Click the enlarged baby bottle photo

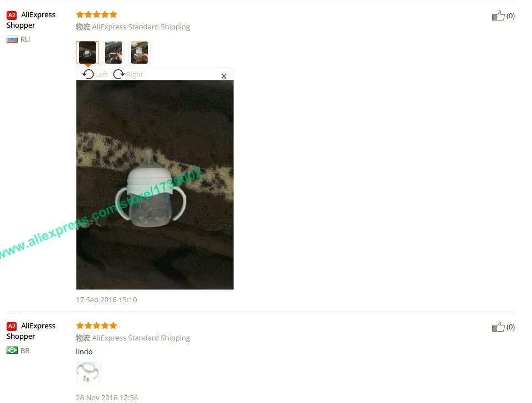(x=154, y=185)
